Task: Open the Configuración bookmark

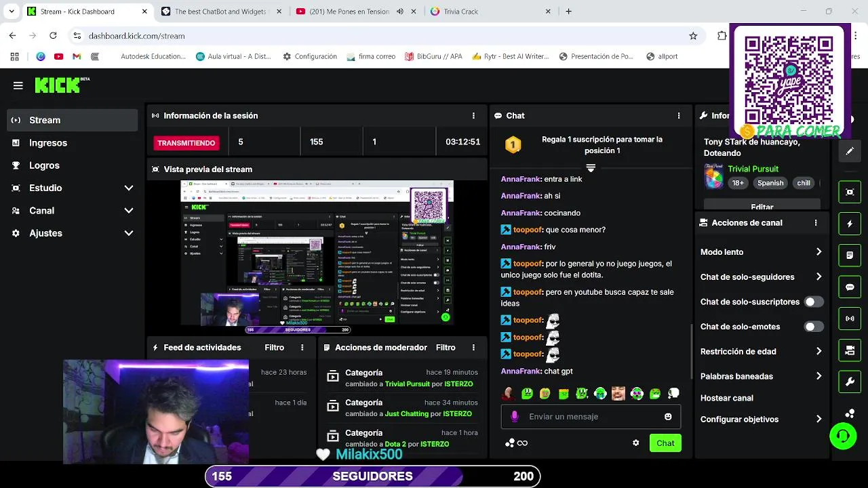Action: pyautogui.click(x=310, y=56)
